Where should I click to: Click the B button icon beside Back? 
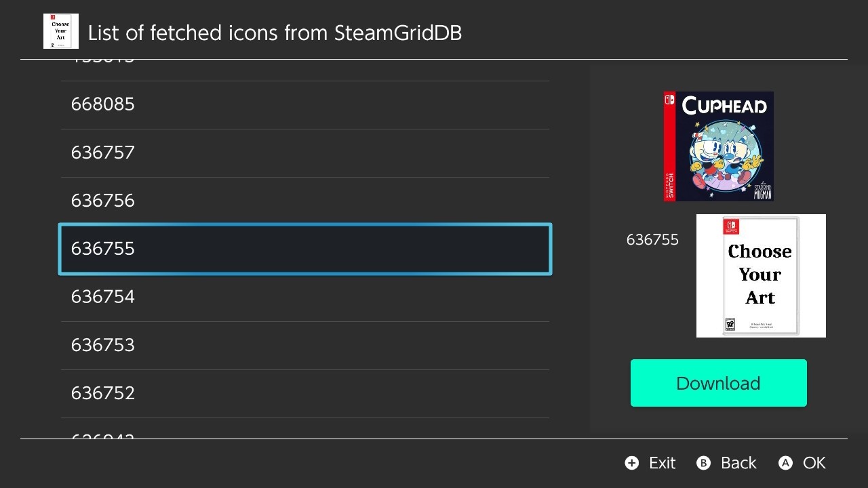coord(704,463)
